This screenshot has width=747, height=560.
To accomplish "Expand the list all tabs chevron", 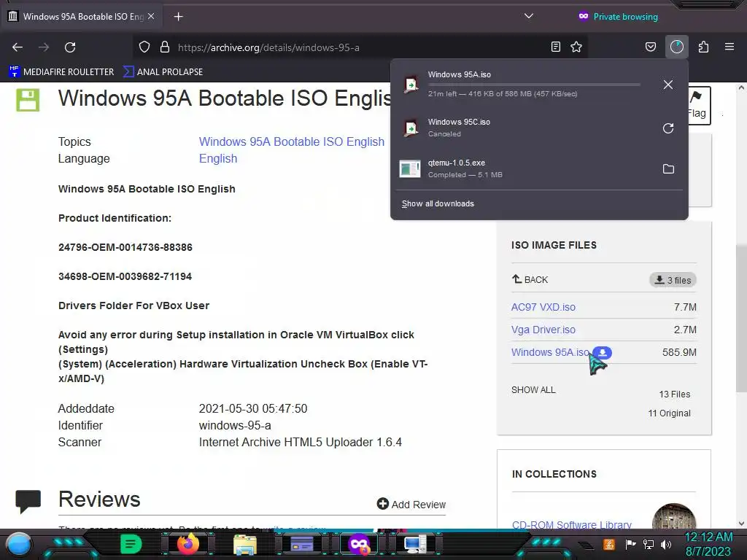I will [x=528, y=16].
